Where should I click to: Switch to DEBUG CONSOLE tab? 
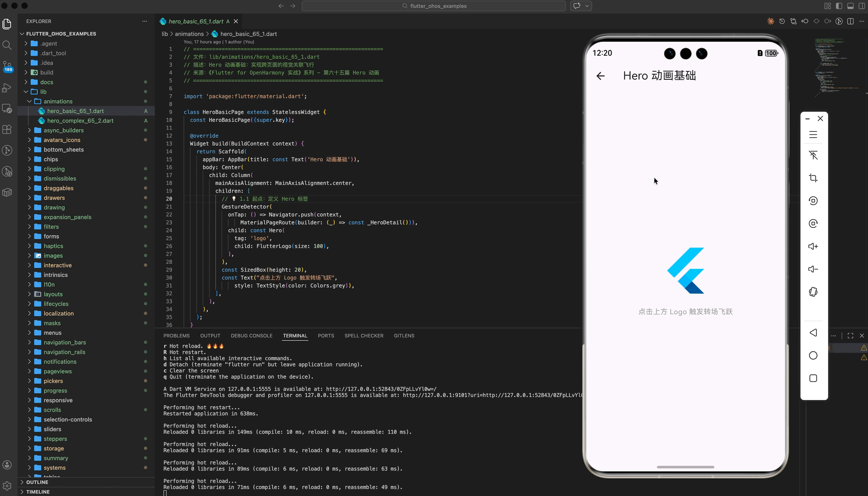click(251, 336)
